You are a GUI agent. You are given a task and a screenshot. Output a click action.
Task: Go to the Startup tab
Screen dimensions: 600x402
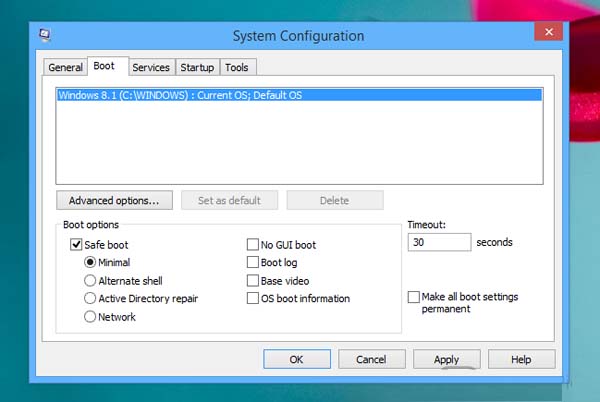pyautogui.click(x=197, y=67)
